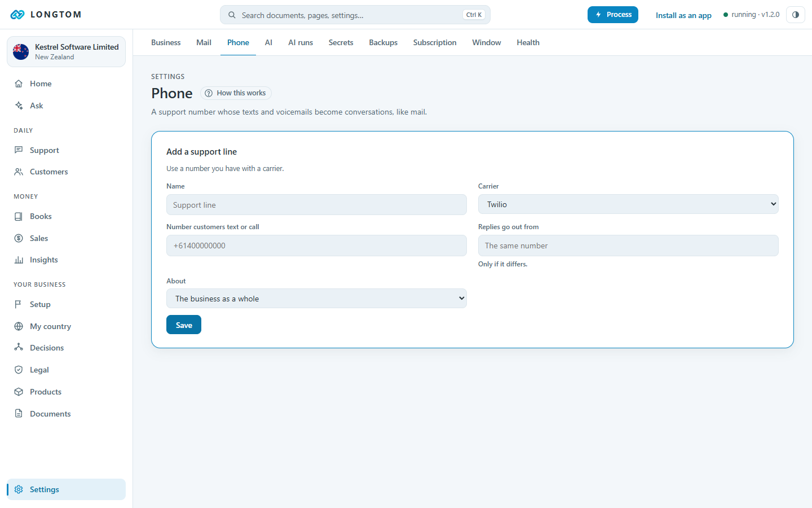
Task: Click the Settings gear icon
Action: [19, 489]
